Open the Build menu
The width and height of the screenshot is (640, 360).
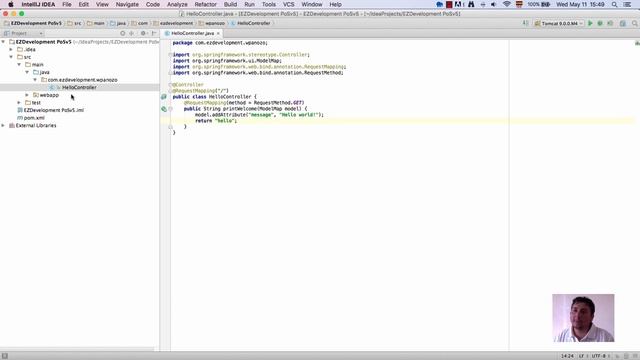click(x=230, y=4)
